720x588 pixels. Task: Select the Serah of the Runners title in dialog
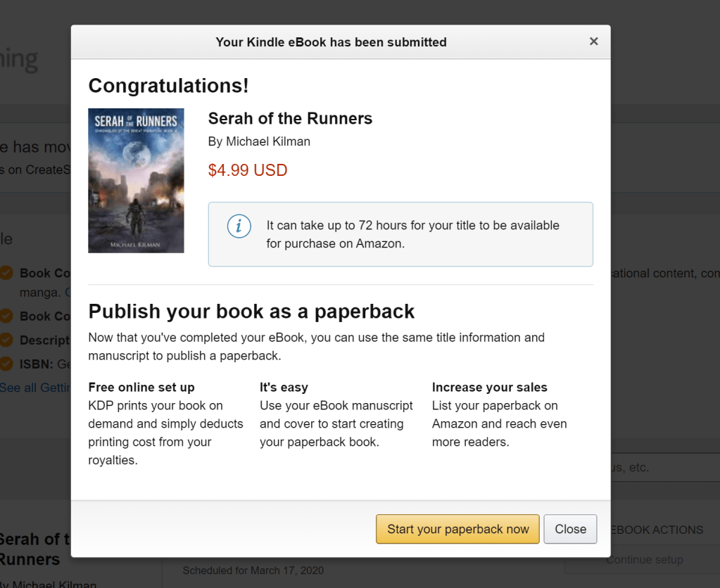click(x=290, y=119)
